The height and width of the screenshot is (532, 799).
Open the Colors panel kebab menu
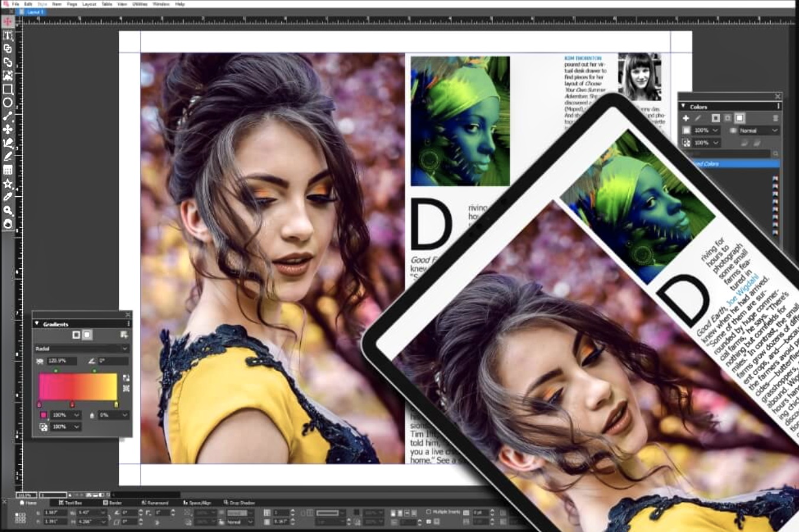point(778,106)
